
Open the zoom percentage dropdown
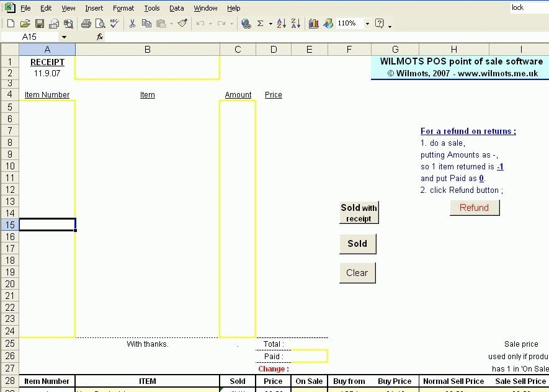pyautogui.click(x=367, y=24)
